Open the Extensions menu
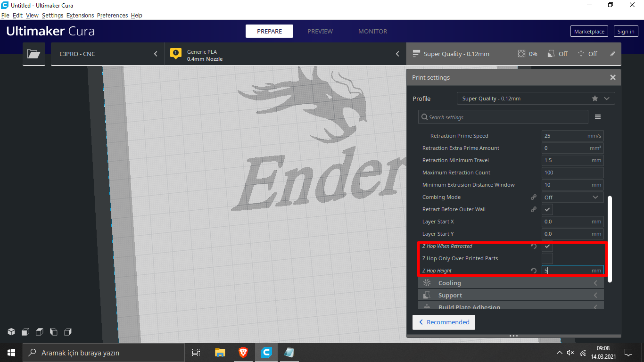Screen dimensions: 644x362 coord(80,16)
